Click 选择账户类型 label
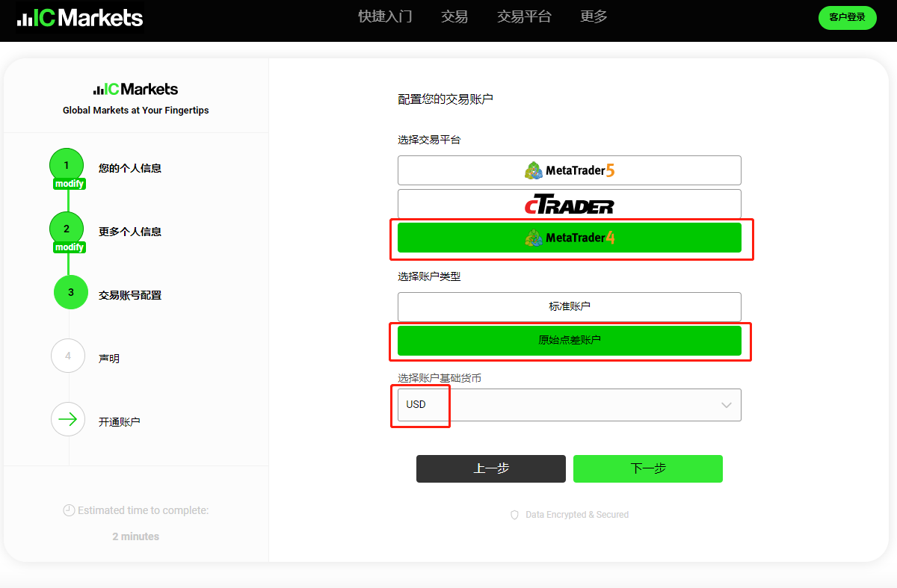The image size is (897, 588). pyautogui.click(x=429, y=276)
